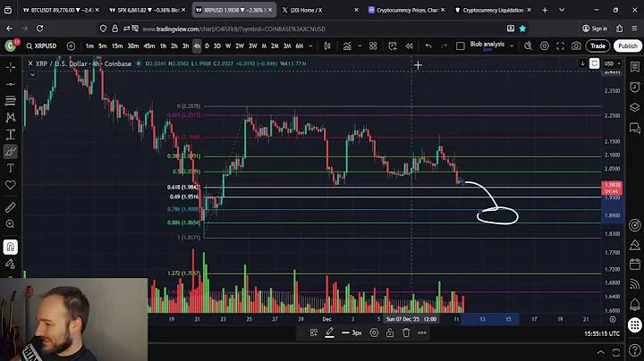Collapse the chart legend chevron
The height and width of the screenshot is (361, 644).
point(32,75)
